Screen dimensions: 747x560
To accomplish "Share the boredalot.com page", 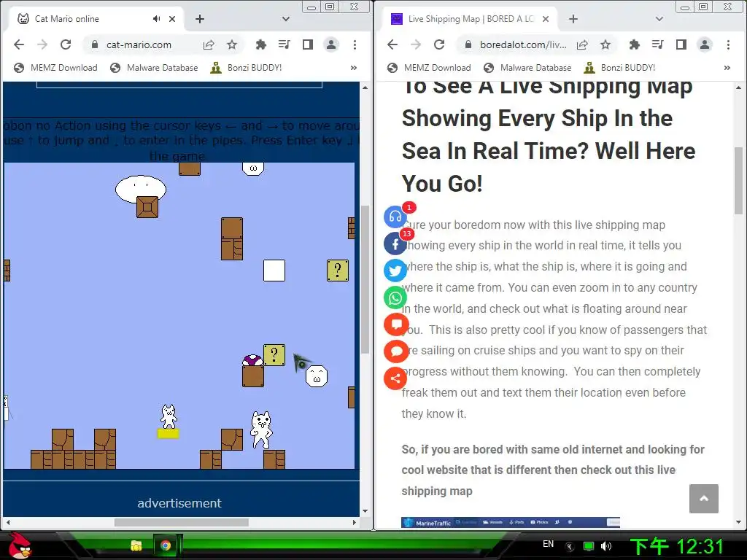I will [582, 44].
